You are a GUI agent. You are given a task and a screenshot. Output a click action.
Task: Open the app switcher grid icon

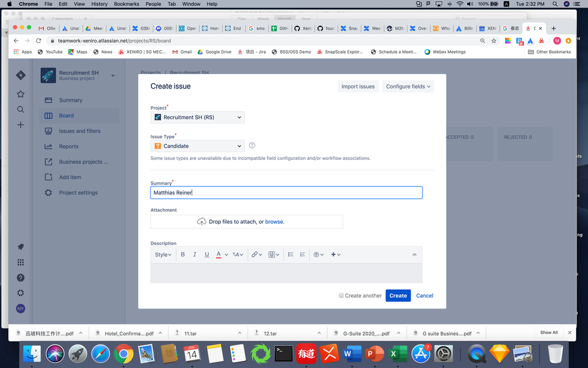pos(21,262)
